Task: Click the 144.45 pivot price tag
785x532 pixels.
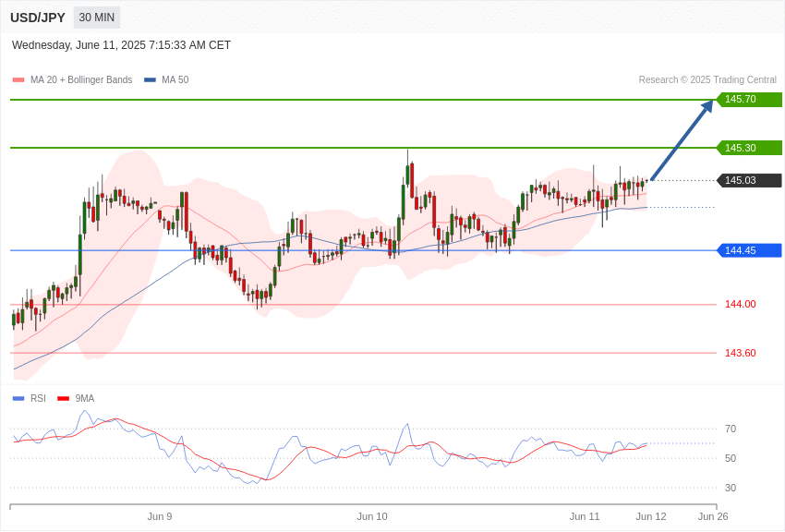Action: point(749,250)
